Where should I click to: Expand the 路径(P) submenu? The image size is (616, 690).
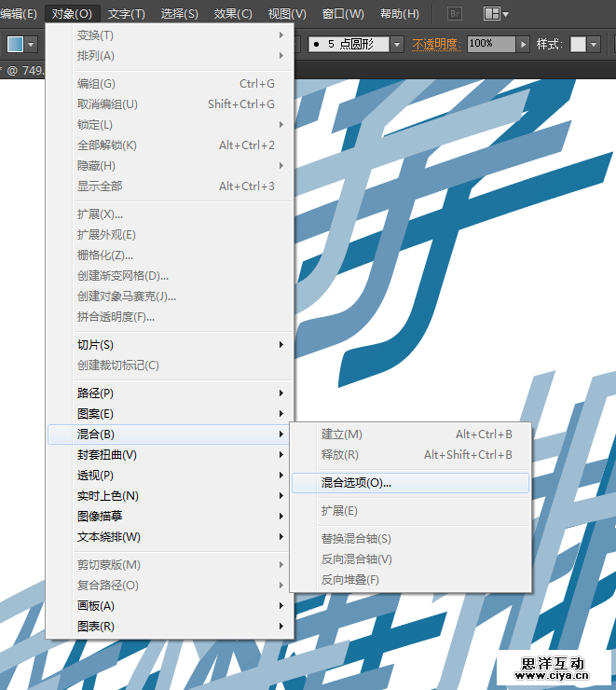(96, 393)
